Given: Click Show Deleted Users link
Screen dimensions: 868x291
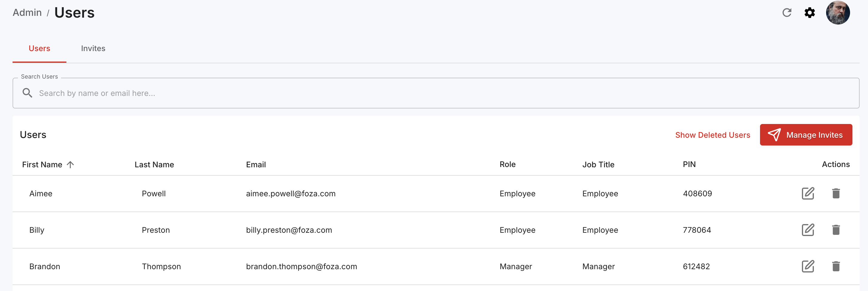Looking at the screenshot, I should coord(712,135).
